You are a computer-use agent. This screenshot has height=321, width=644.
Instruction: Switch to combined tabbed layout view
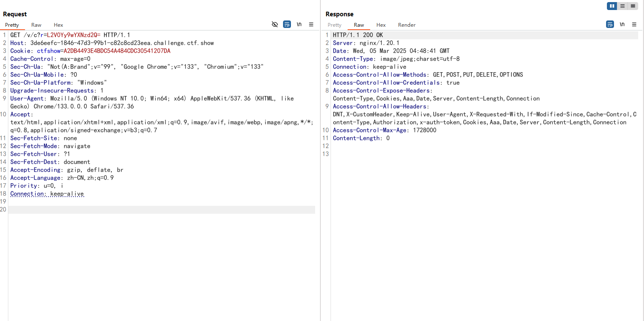(x=633, y=6)
